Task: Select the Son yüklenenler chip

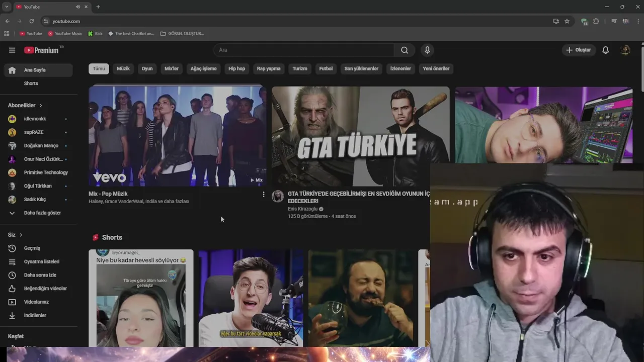Action: click(361, 68)
